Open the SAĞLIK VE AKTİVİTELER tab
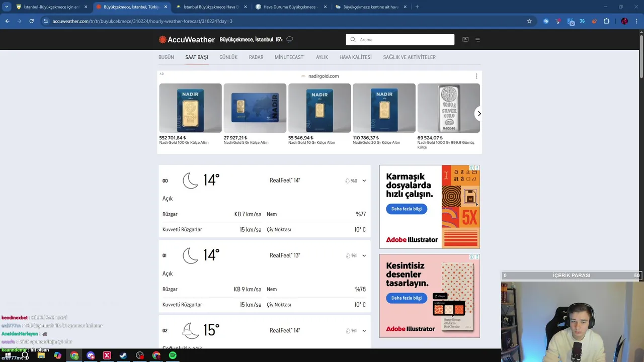 tap(410, 57)
